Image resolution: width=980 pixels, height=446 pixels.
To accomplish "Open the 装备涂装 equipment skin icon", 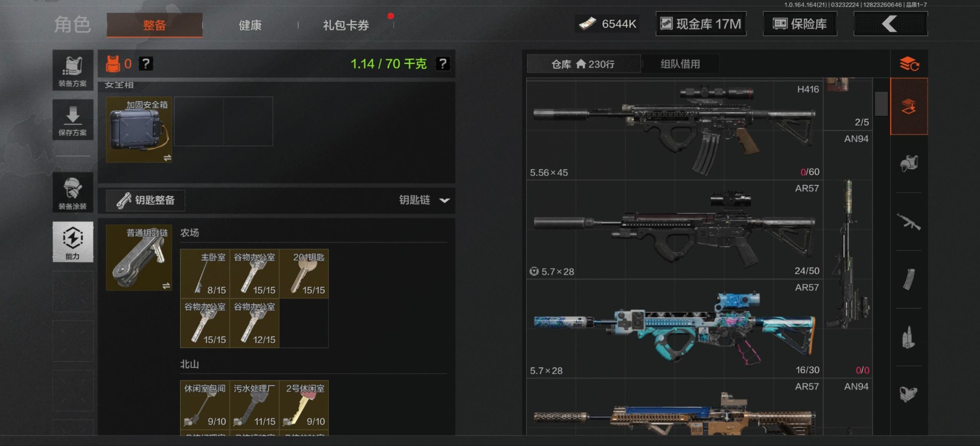I will [72, 192].
